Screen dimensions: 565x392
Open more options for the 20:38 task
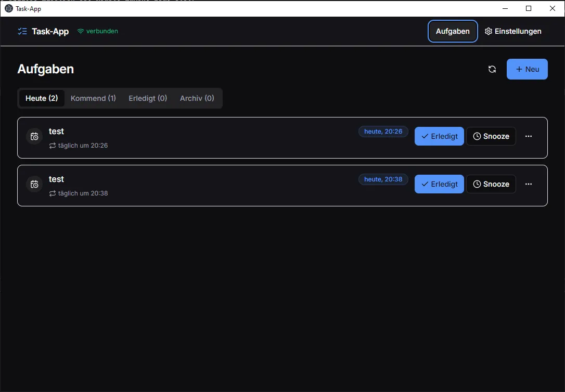pyautogui.click(x=529, y=184)
